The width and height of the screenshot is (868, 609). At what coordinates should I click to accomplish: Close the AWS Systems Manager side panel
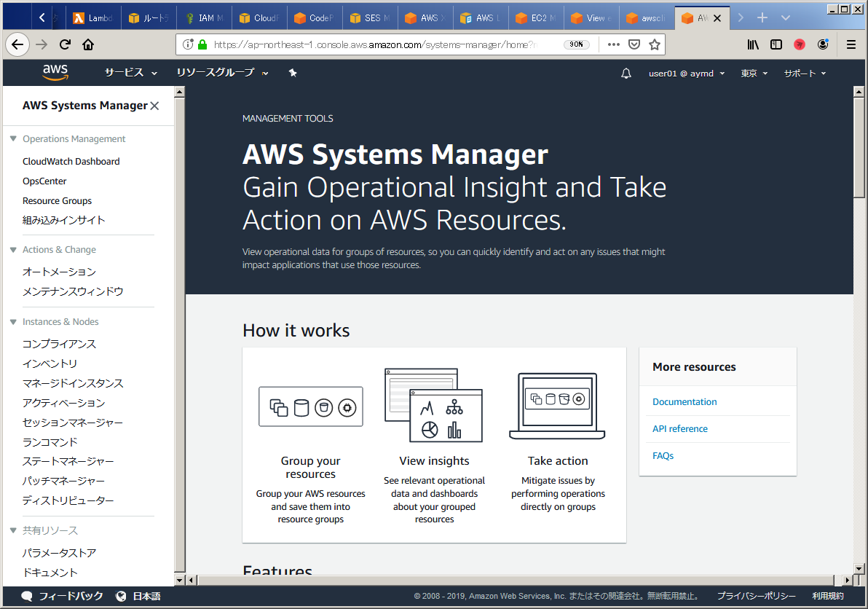pyautogui.click(x=154, y=106)
